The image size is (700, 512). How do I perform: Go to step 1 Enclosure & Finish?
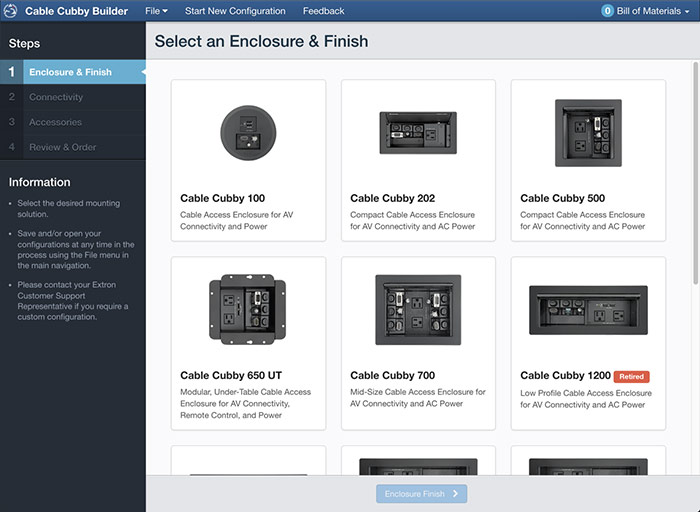click(x=73, y=72)
